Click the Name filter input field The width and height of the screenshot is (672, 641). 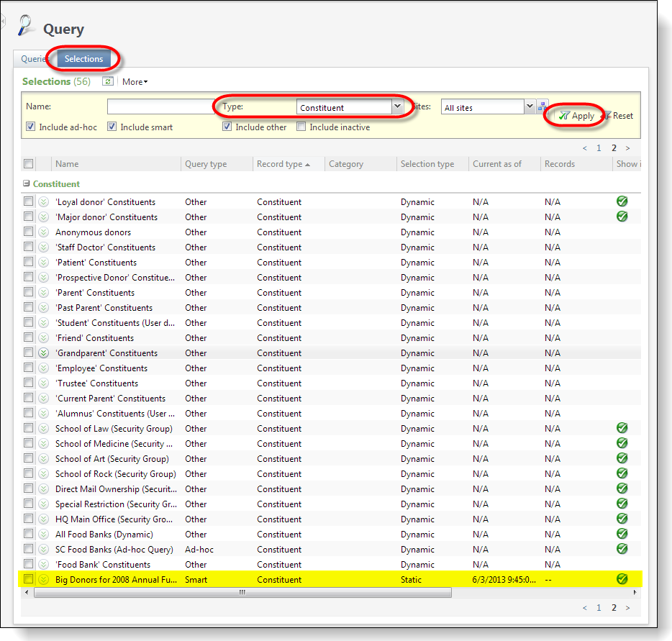160,106
